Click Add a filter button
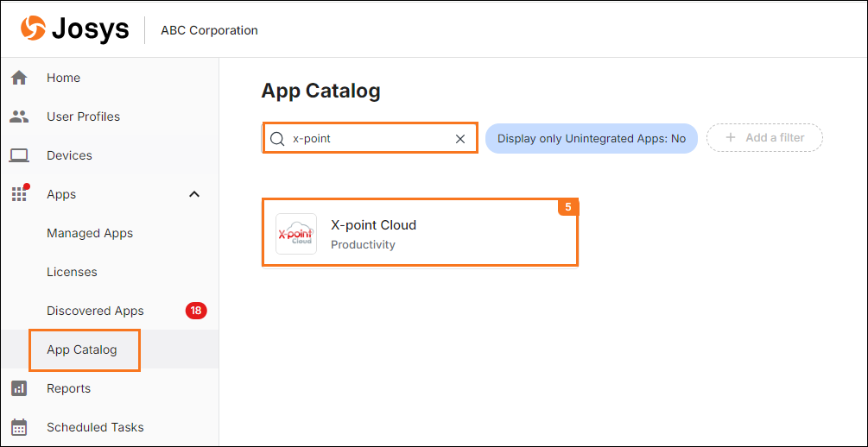Image resolution: width=868 pixels, height=447 pixels. coord(764,138)
